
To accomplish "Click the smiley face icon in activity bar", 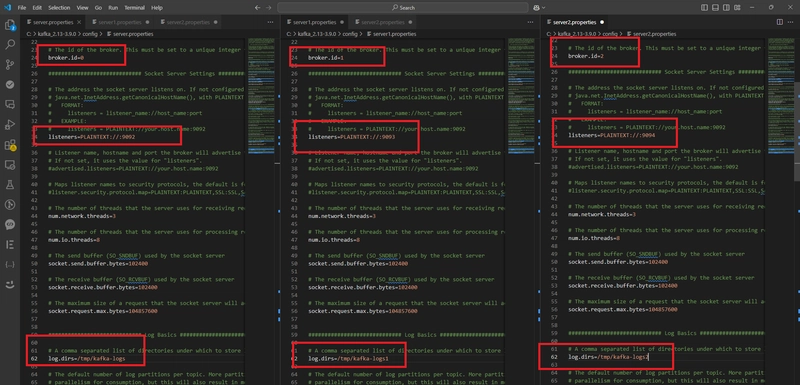I will pos(10,285).
